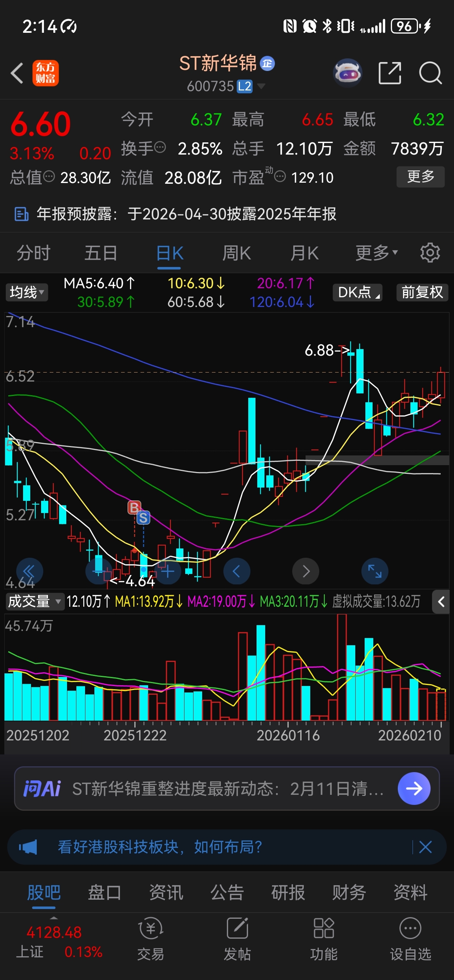
Task: Tap the back arrow icon
Action: coord(17,73)
